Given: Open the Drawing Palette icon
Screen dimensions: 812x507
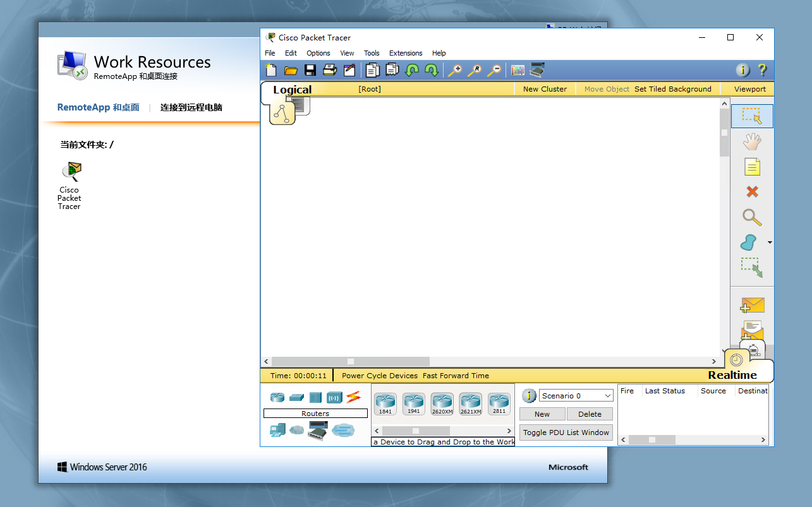Looking at the screenshot, I should [x=518, y=70].
